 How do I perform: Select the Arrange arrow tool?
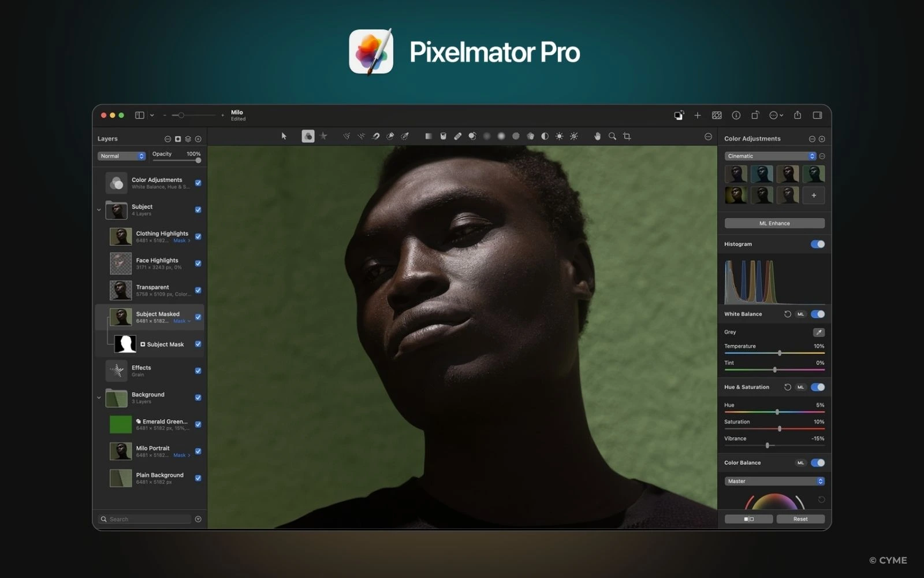[284, 136]
